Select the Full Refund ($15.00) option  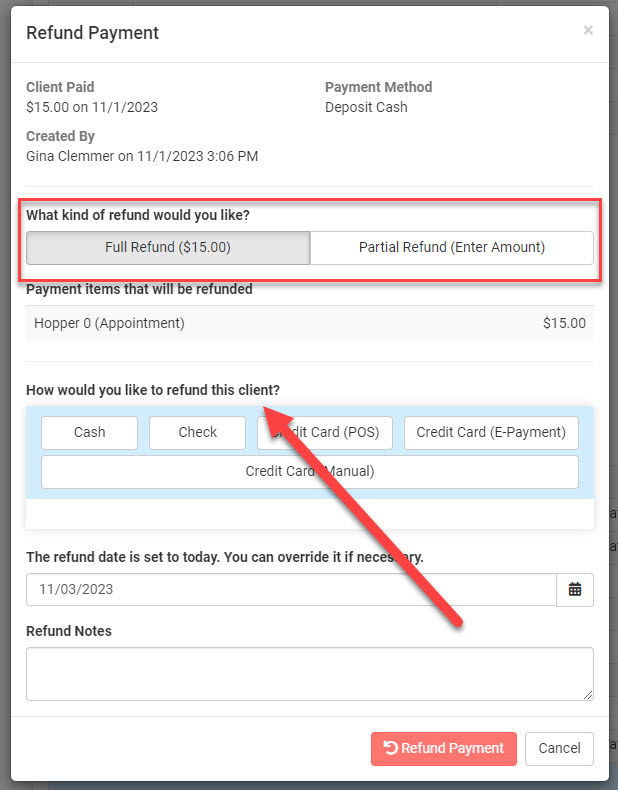coord(168,248)
